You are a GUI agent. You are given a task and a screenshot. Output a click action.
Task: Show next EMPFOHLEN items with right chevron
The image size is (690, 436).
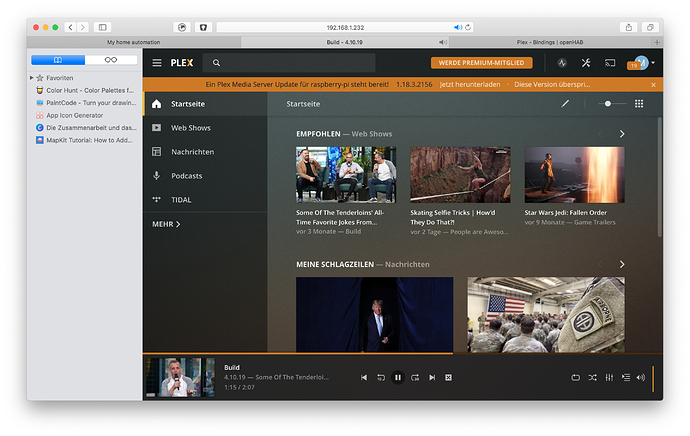click(622, 134)
